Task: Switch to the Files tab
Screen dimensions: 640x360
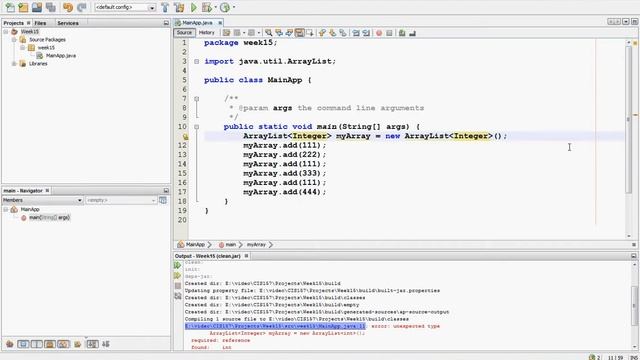Action: coord(40,23)
